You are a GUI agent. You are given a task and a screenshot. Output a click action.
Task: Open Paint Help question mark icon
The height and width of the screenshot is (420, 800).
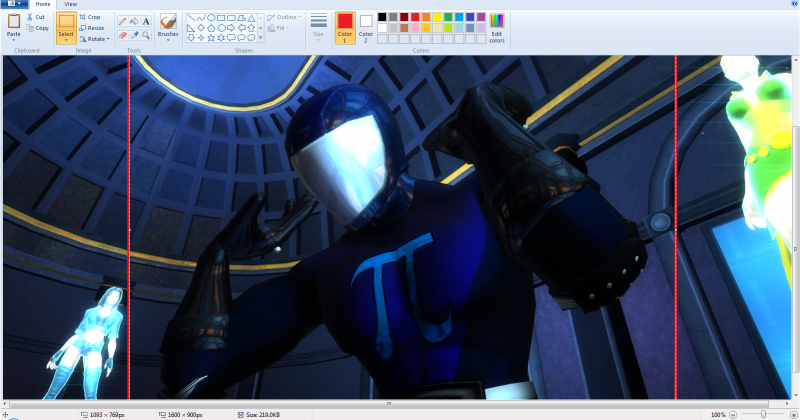pyautogui.click(x=795, y=4)
